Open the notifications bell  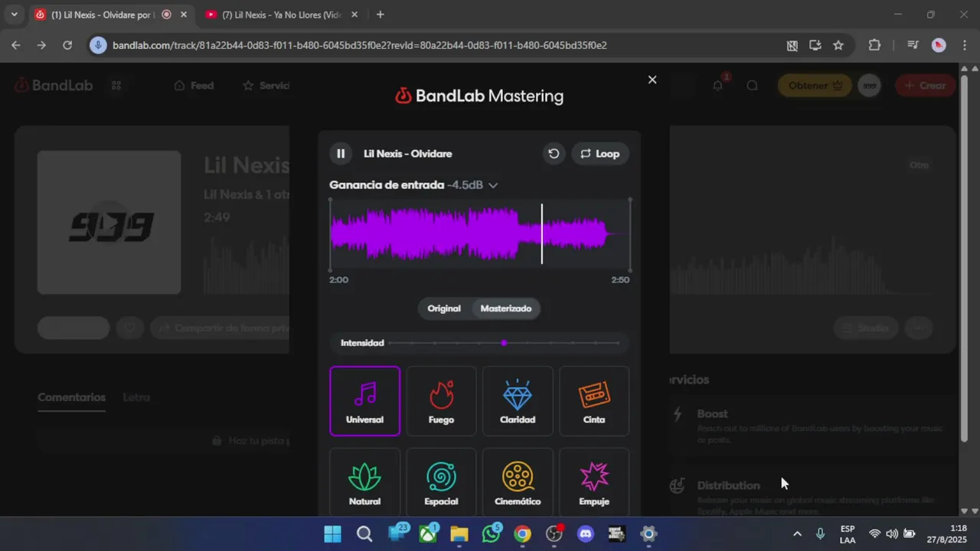(717, 86)
